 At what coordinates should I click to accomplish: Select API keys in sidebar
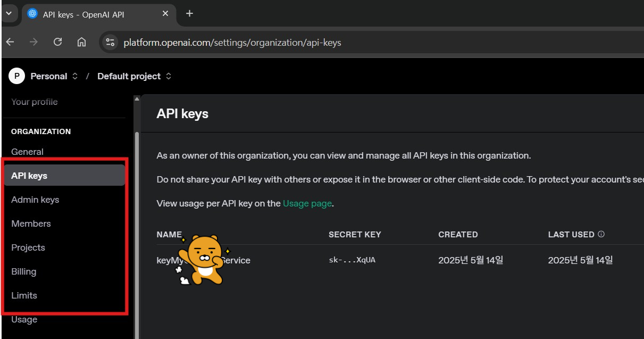[64, 176]
